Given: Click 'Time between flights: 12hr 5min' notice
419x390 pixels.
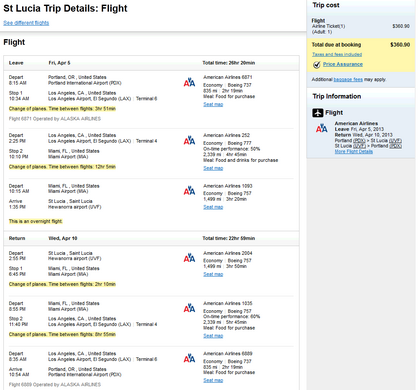Looking at the screenshot, I should pyautogui.click(x=82, y=167).
